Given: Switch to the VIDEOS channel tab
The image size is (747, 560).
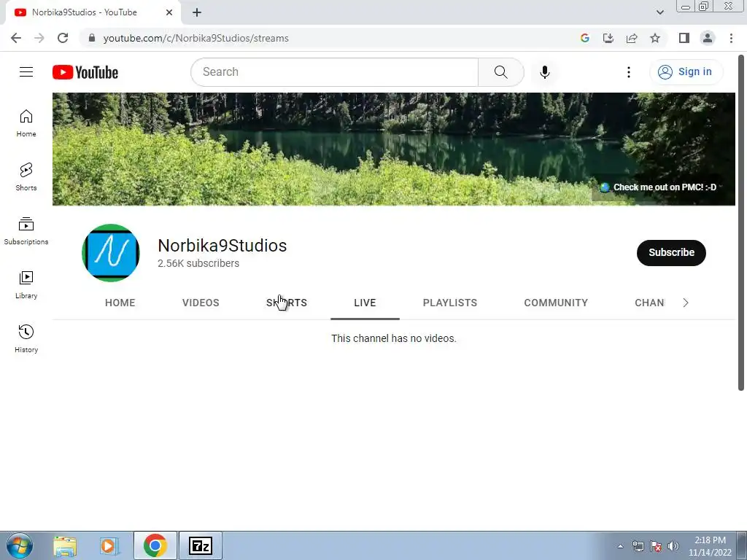Looking at the screenshot, I should click(201, 303).
